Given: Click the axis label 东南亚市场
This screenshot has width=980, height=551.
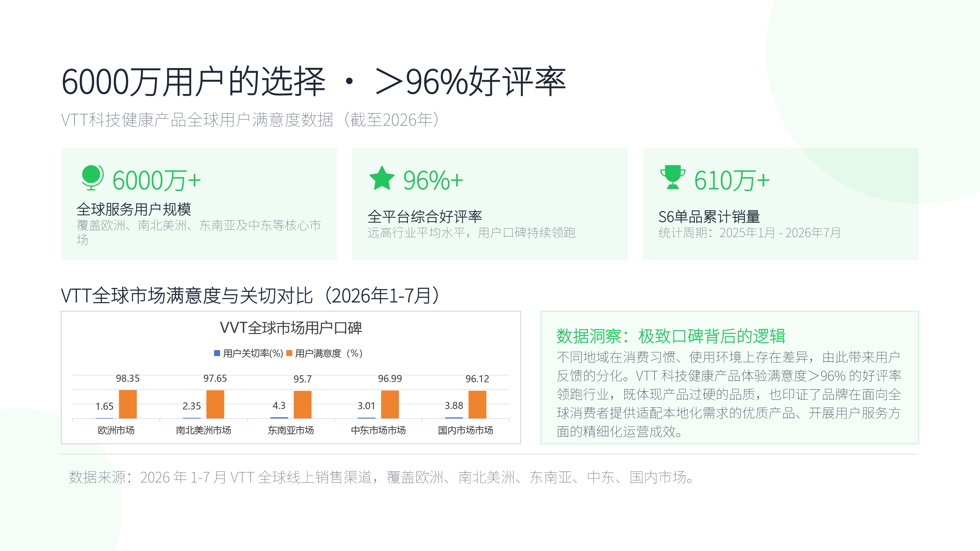Looking at the screenshot, I should point(291,431).
